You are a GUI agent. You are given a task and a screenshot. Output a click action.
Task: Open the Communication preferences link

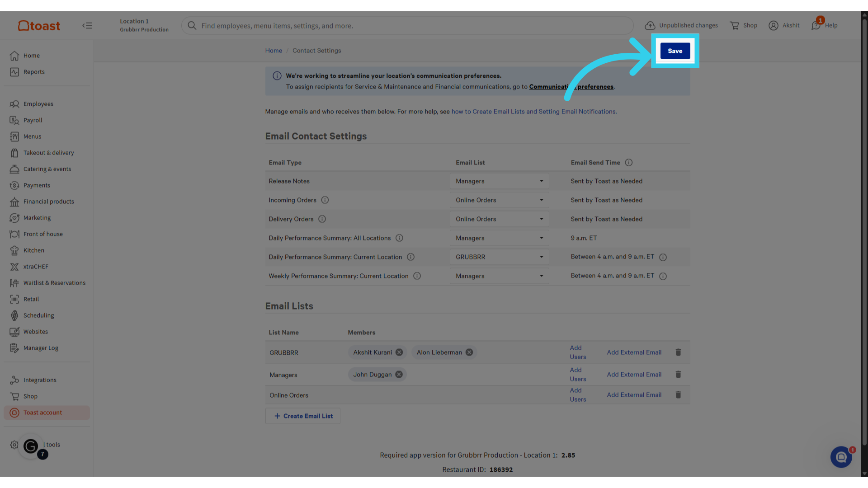(x=571, y=87)
